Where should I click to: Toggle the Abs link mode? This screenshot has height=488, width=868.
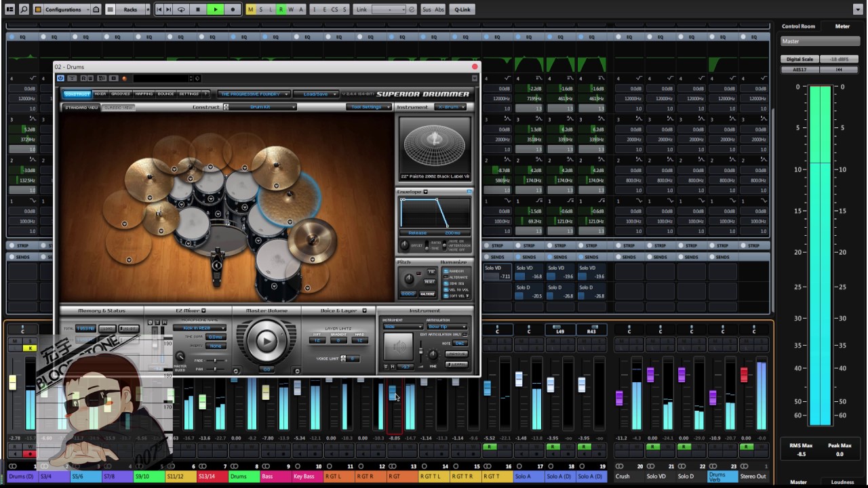(439, 9)
